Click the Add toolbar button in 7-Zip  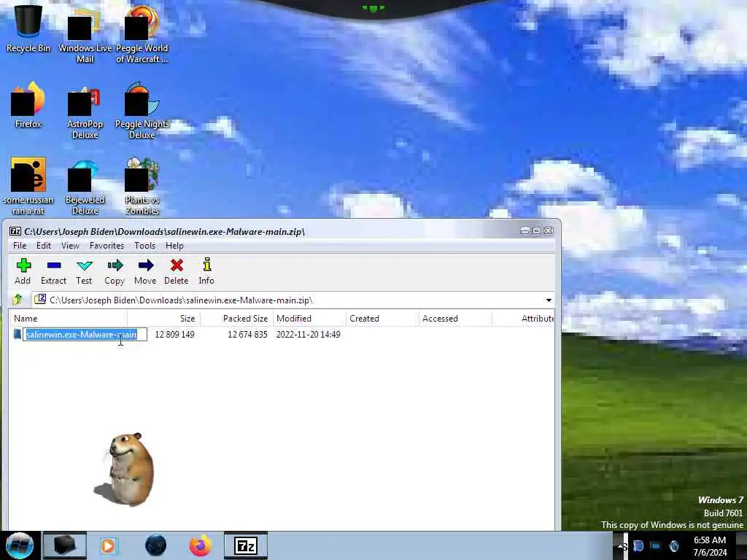23,271
